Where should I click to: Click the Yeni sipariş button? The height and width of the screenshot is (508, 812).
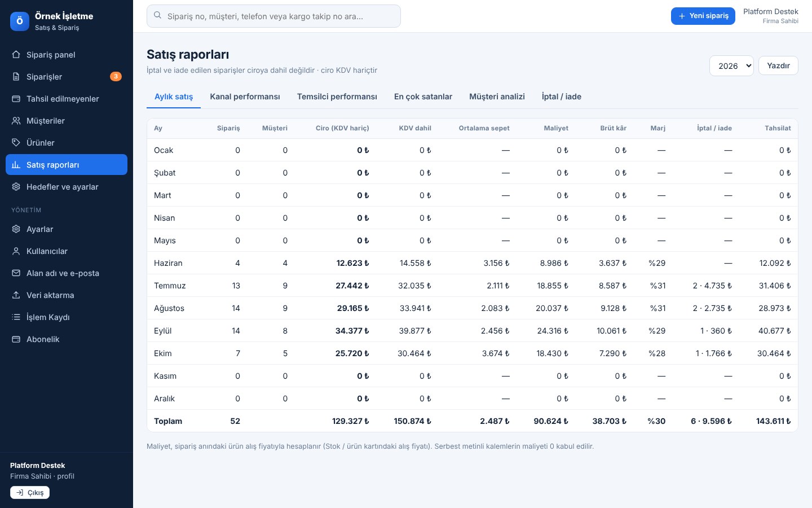point(703,16)
